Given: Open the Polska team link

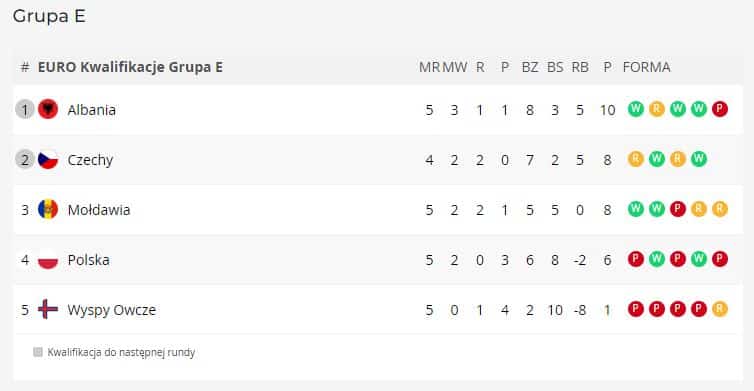Looking at the screenshot, I should coord(88,260).
